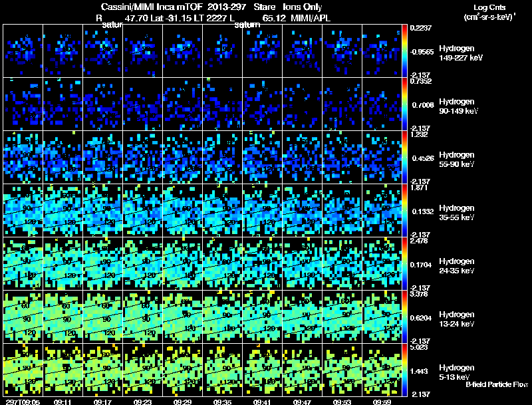532x405 pixels.
Task: Click the colorbar midpoint value 0.7008
Action: (x=423, y=105)
